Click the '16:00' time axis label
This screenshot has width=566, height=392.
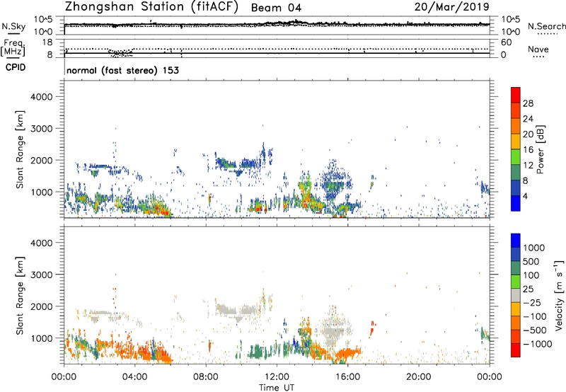click(347, 377)
